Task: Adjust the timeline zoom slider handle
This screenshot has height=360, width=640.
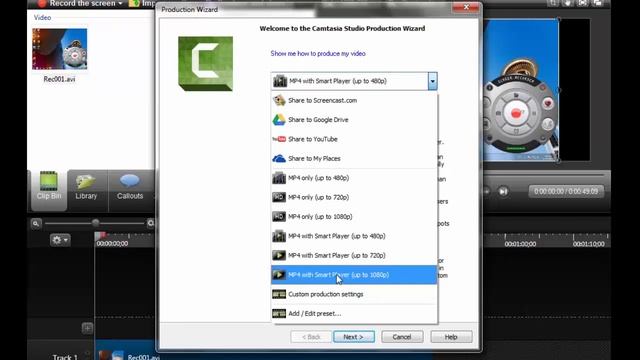Action: tap(96, 223)
